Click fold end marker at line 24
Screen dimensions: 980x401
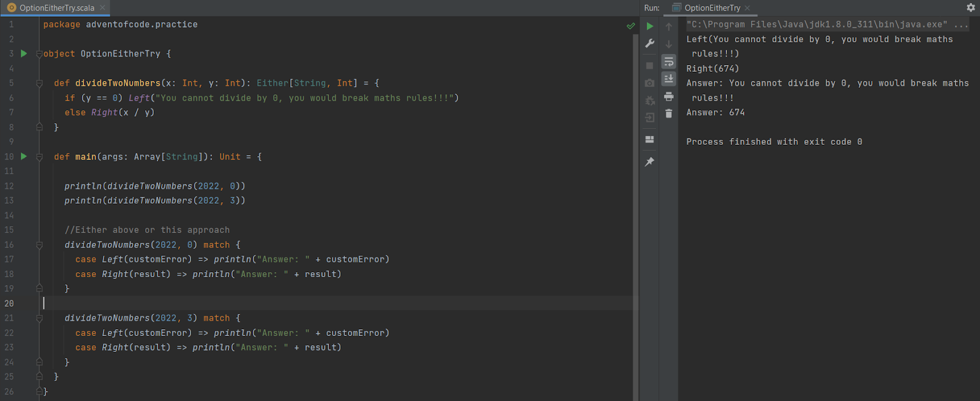pyautogui.click(x=39, y=362)
